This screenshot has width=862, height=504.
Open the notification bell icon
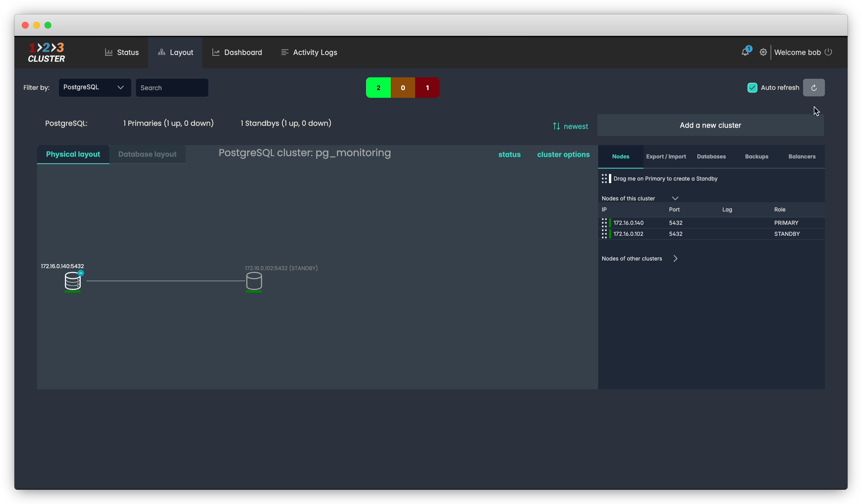click(x=745, y=52)
